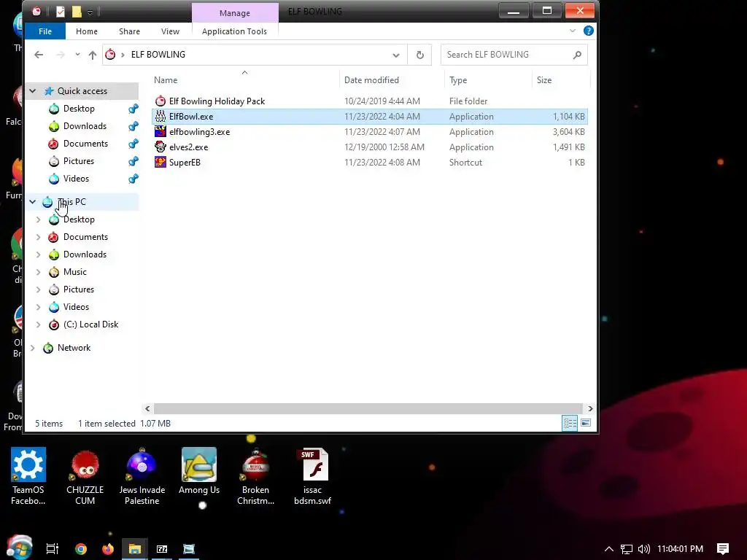Open Documents under Quick access

click(85, 144)
